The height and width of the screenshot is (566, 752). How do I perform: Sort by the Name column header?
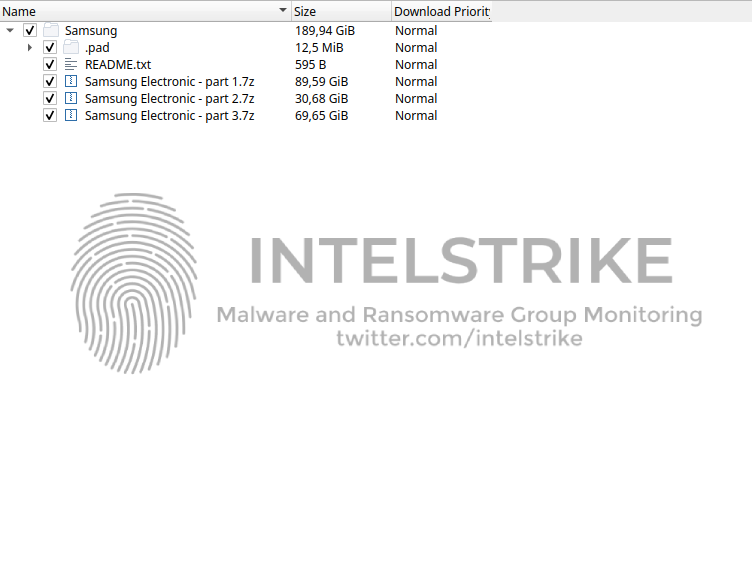(145, 11)
